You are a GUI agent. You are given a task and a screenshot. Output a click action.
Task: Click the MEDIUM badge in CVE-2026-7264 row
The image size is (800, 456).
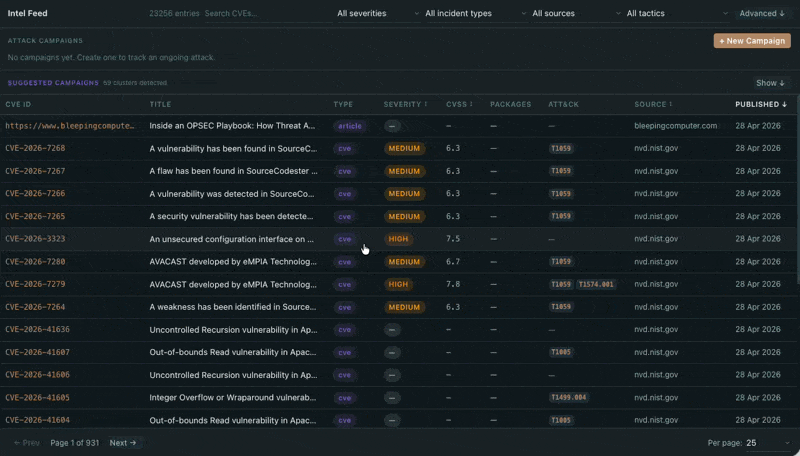tap(404, 307)
